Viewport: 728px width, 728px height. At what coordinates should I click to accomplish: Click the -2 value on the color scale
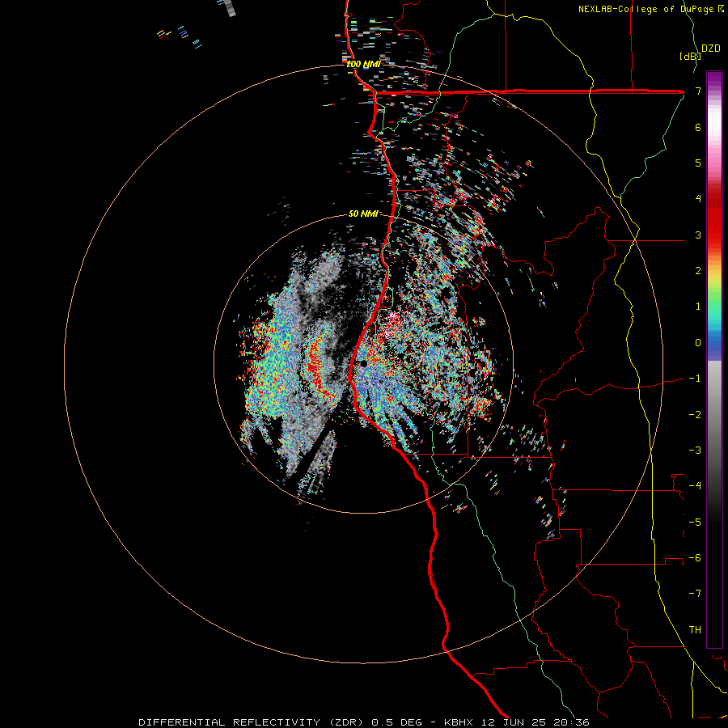pyautogui.click(x=695, y=415)
